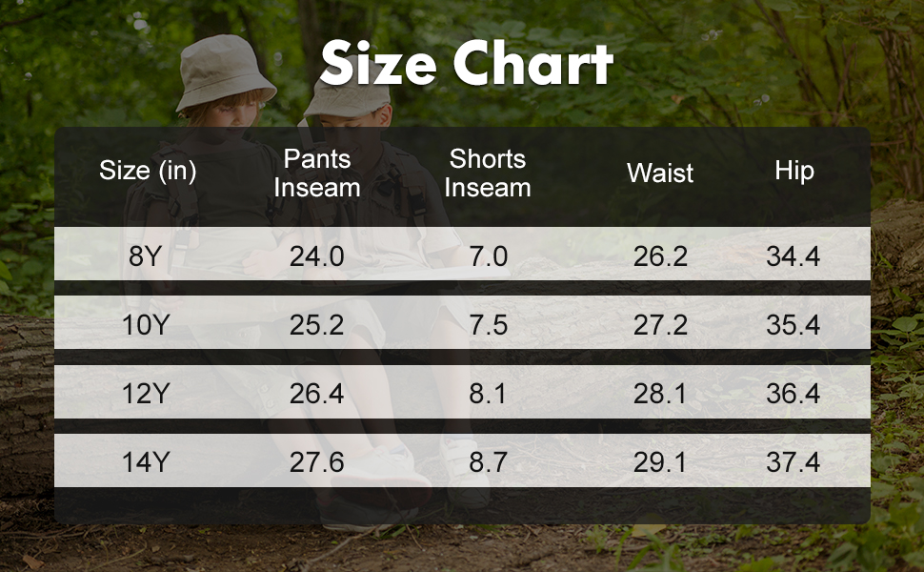Viewport: 924px width, 572px height.
Task: Click the 8.1 shorts inseam value
Action: (x=488, y=394)
